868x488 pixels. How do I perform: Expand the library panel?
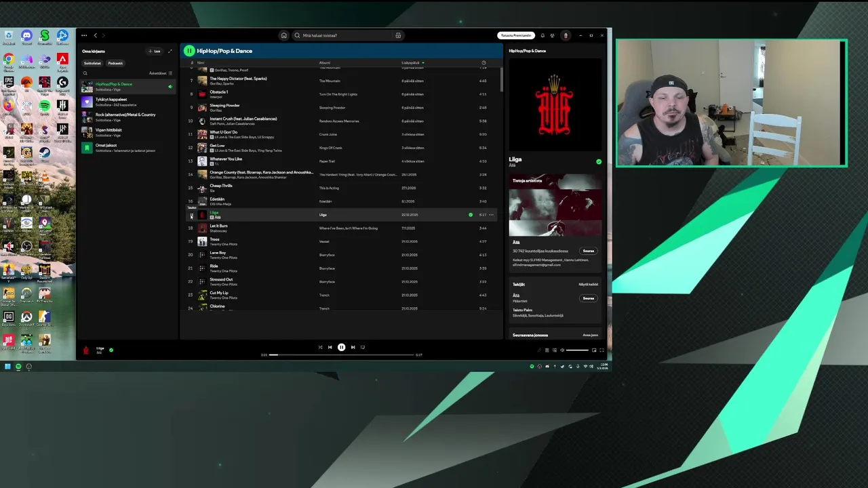click(x=170, y=51)
